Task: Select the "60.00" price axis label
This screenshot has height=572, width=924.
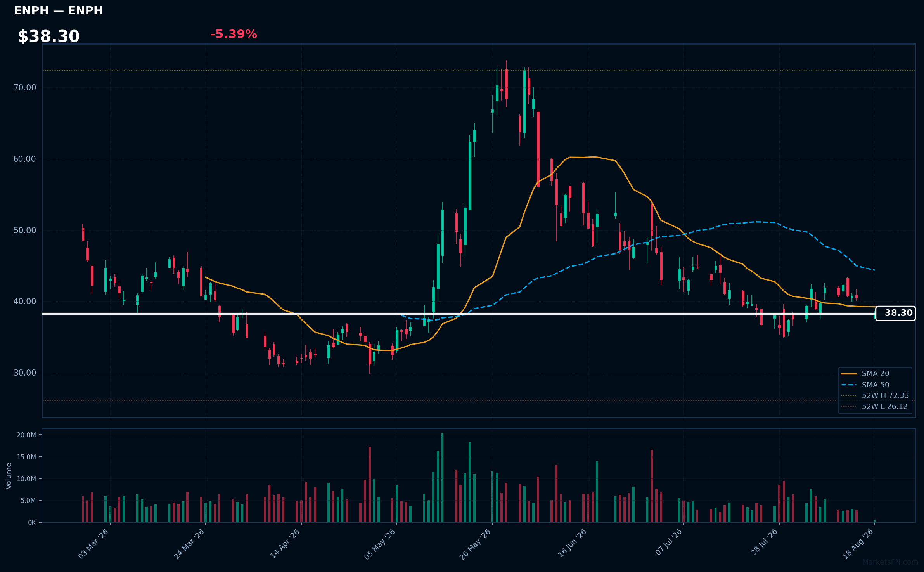Action: (25, 159)
